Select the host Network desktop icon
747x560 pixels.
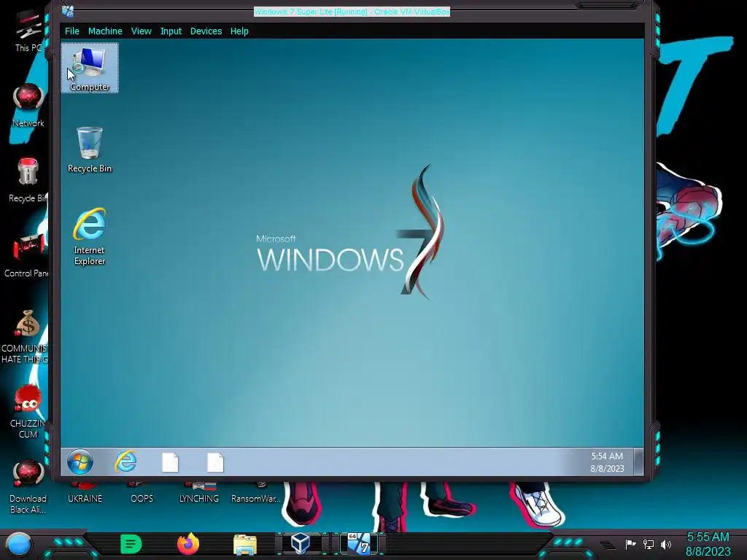pyautogui.click(x=28, y=105)
